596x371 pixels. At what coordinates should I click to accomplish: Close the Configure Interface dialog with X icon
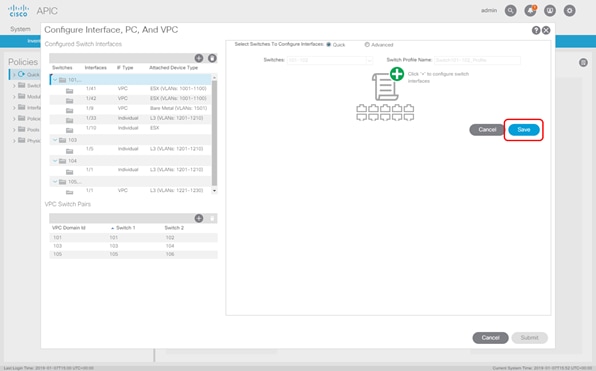(546, 30)
